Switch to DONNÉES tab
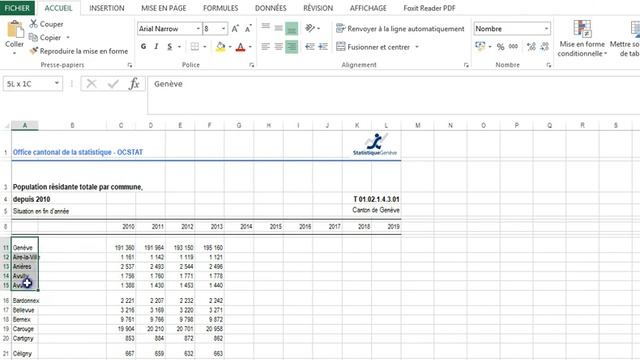Viewport: 640px width, 360px height. (271, 8)
